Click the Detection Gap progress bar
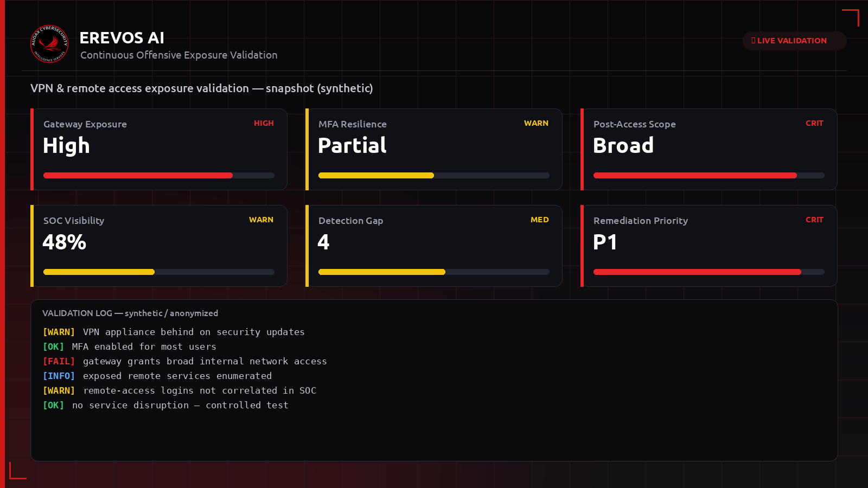 click(x=434, y=272)
